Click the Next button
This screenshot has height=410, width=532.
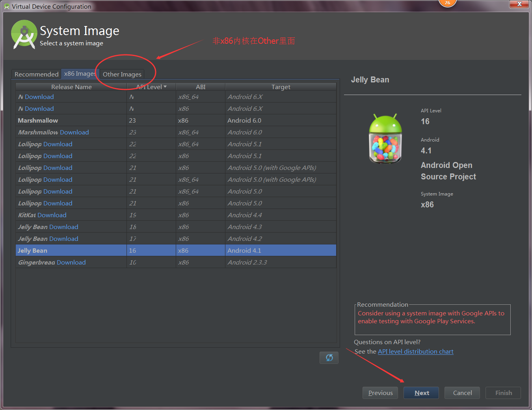click(x=421, y=393)
